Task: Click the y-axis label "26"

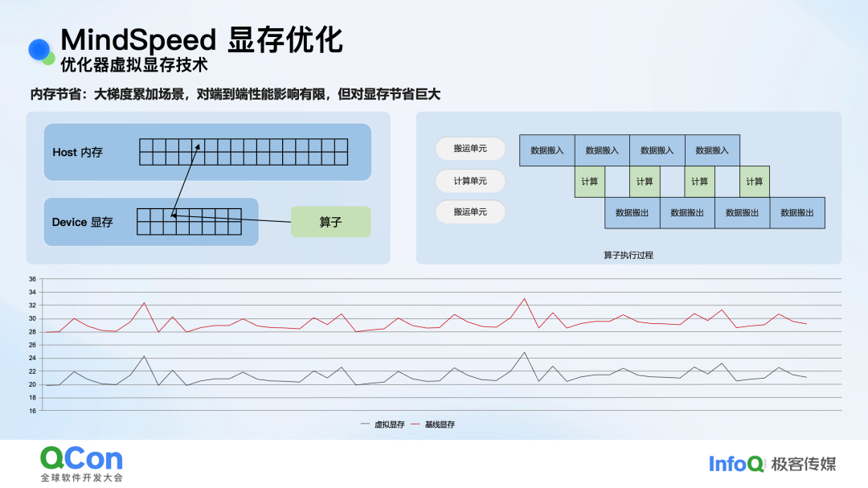Action: [x=33, y=345]
